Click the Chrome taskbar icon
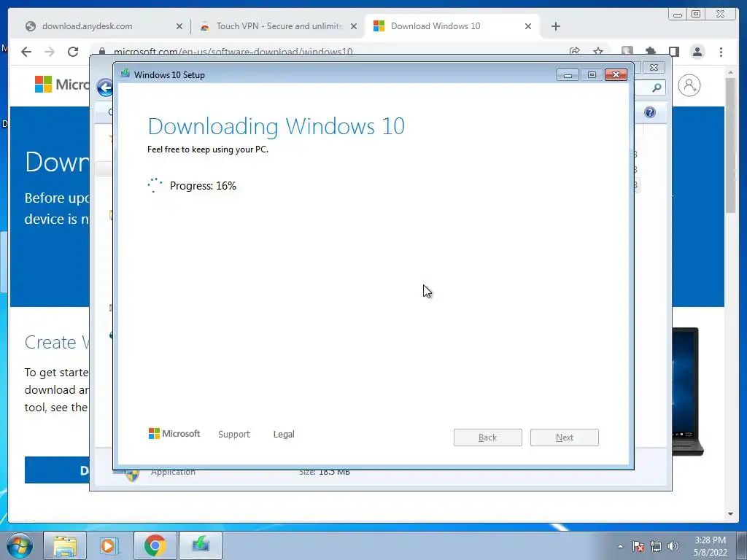Screen dimensions: 747x560 tap(155, 545)
